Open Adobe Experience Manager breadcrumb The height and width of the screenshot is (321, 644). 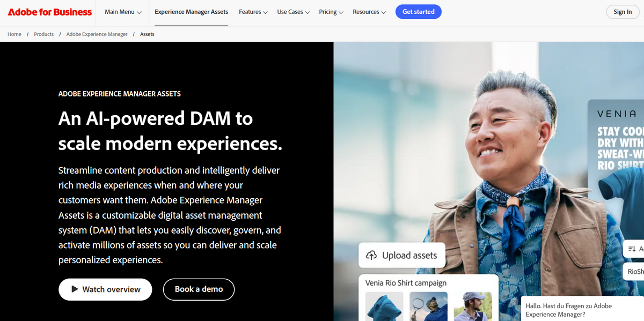click(97, 34)
